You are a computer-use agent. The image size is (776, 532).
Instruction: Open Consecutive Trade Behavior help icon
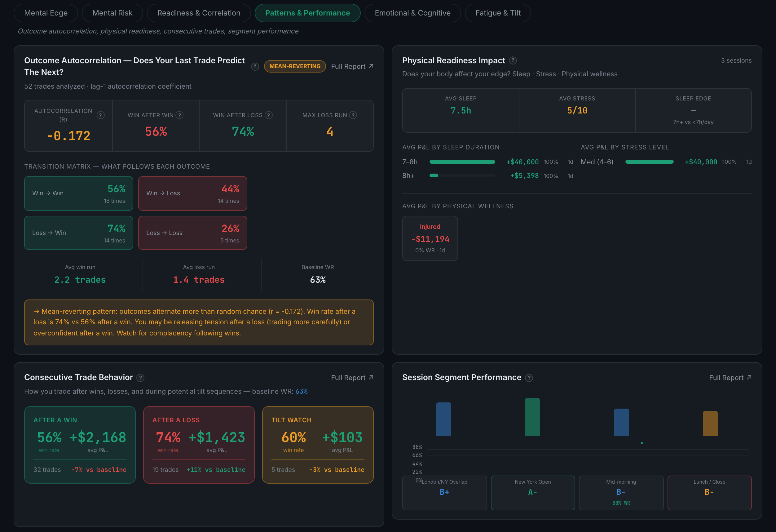(141, 378)
